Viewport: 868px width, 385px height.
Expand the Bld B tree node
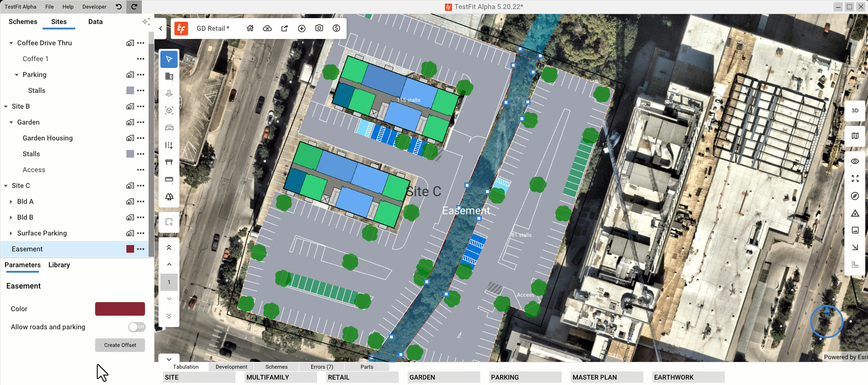[11, 217]
